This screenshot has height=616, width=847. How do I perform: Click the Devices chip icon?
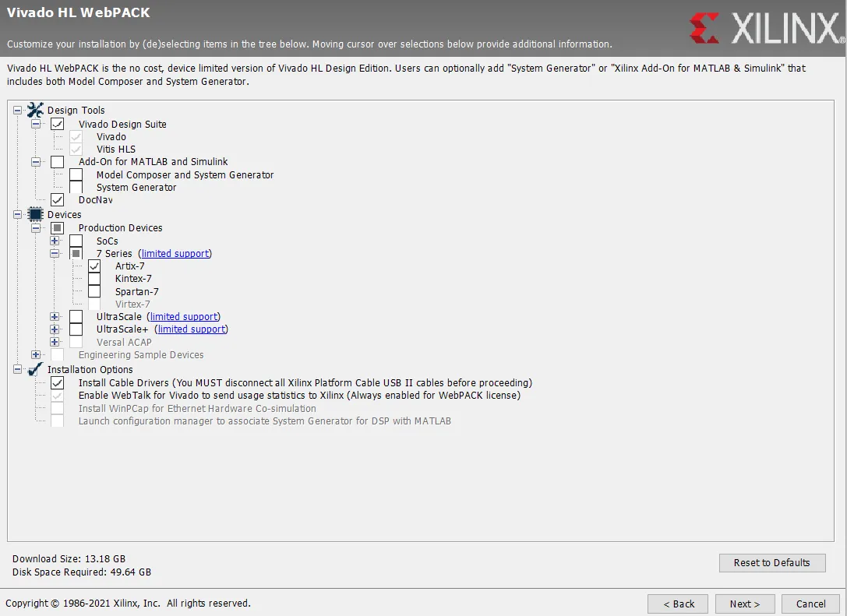[x=35, y=214]
